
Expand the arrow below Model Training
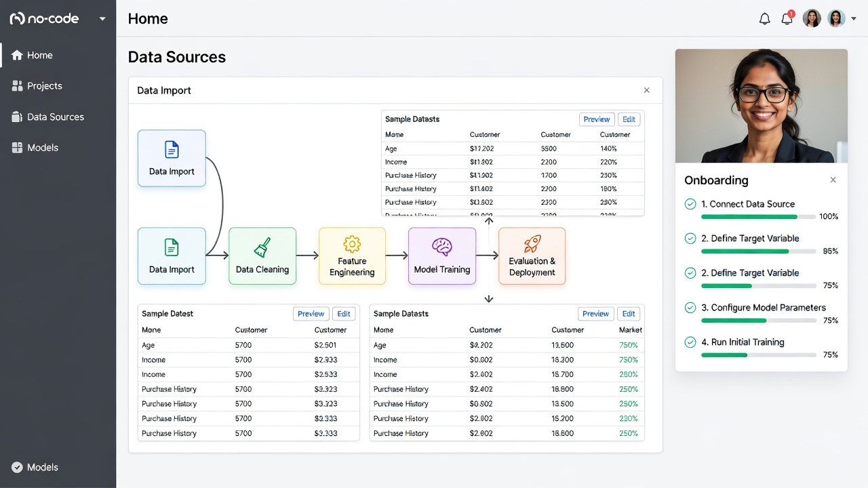click(x=489, y=298)
